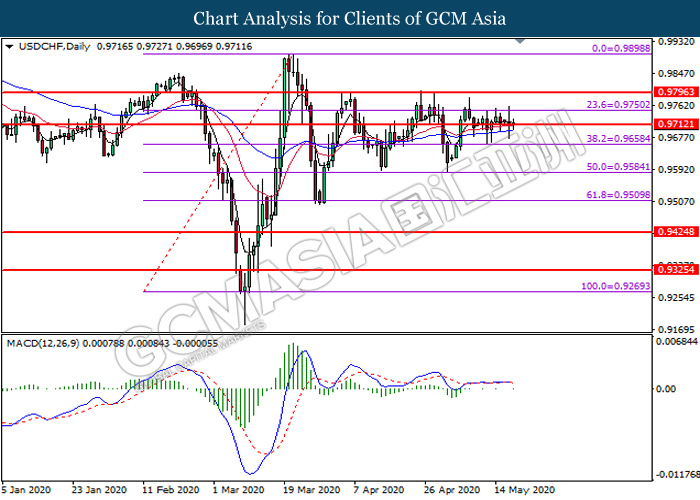Viewport: 700px width, 500px height.
Task: Click the MACD values 0.000788 0.000843 -0.000055
Action: click(x=150, y=343)
